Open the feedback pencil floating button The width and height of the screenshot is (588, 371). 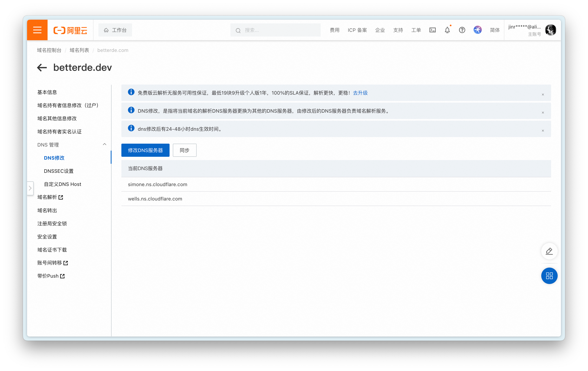tap(549, 251)
